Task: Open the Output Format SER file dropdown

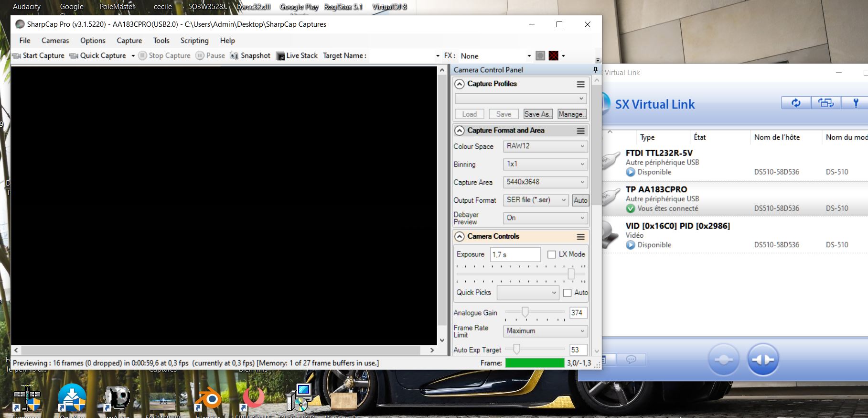Action: pyautogui.click(x=536, y=200)
